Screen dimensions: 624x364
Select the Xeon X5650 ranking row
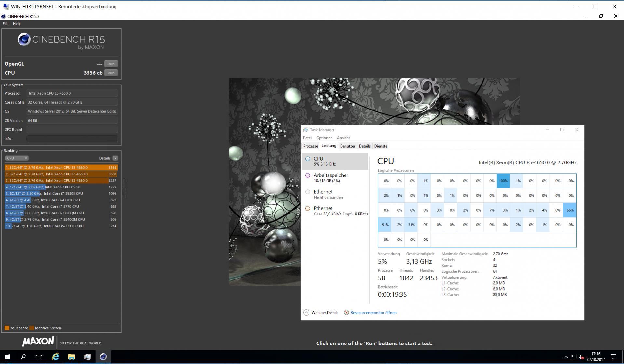(61, 187)
